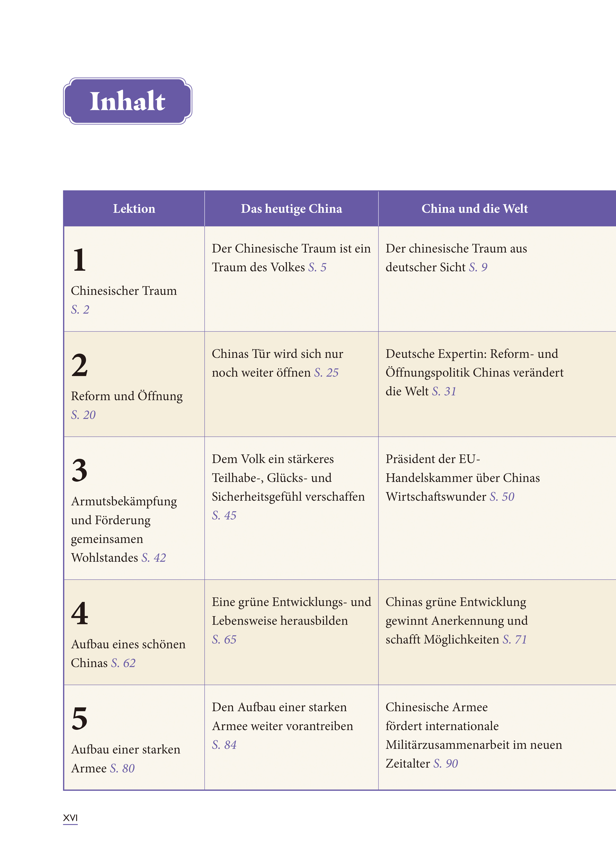
Task: Click lesson number 3 heading
Action: (80, 470)
